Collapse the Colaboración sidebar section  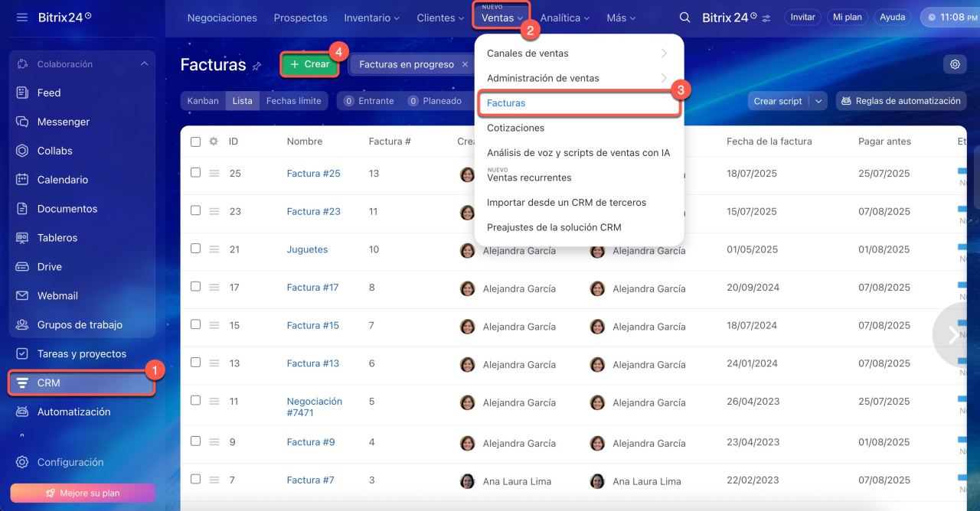pyautogui.click(x=145, y=64)
